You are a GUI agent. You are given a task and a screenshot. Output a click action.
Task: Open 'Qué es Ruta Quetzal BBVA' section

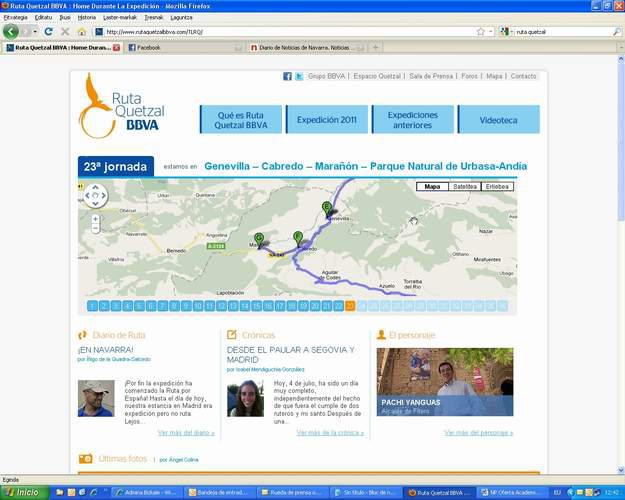(241, 120)
